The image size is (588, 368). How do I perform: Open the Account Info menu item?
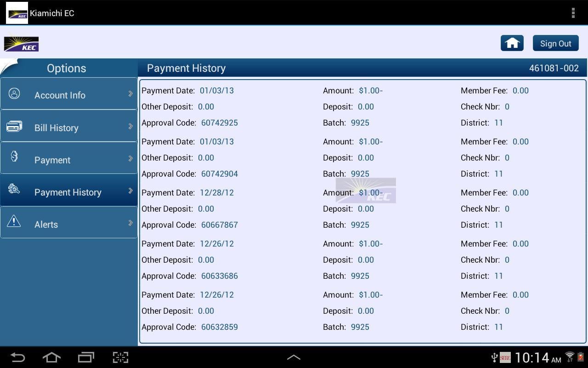click(69, 94)
